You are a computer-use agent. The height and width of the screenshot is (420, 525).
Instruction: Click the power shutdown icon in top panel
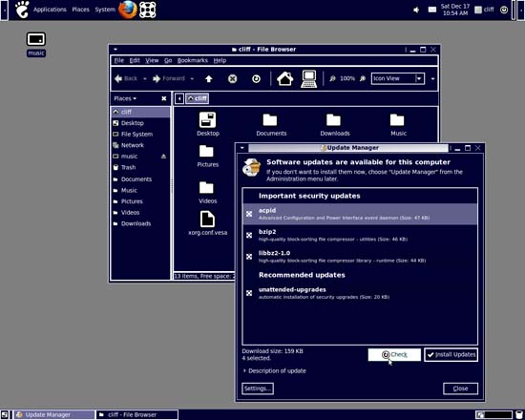504,10
